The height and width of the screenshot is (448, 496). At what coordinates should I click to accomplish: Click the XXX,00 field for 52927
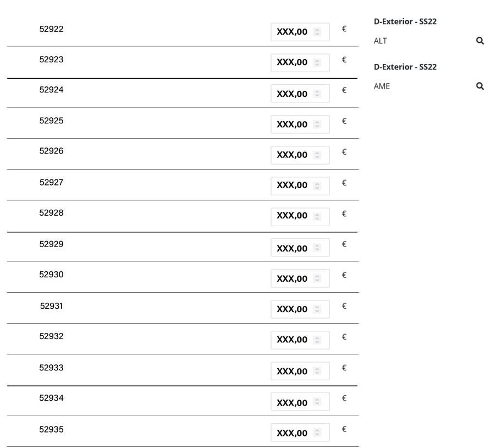293,185
